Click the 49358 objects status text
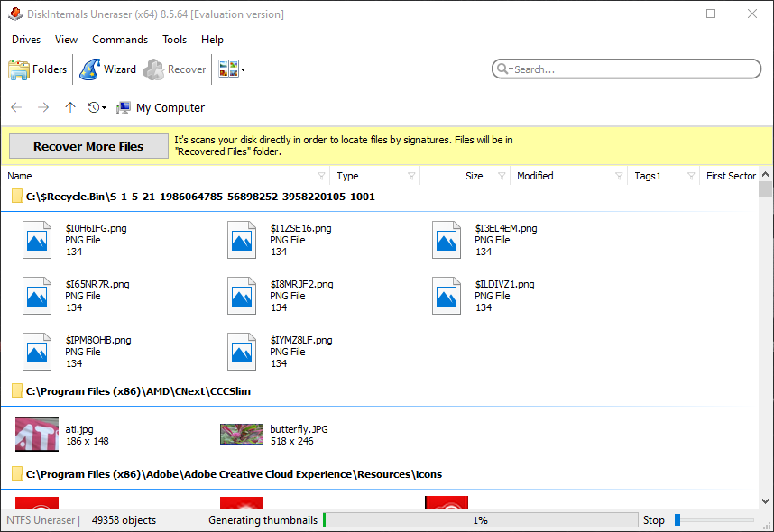The width and height of the screenshot is (774, 532). pyautogui.click(x=124, y=520)
